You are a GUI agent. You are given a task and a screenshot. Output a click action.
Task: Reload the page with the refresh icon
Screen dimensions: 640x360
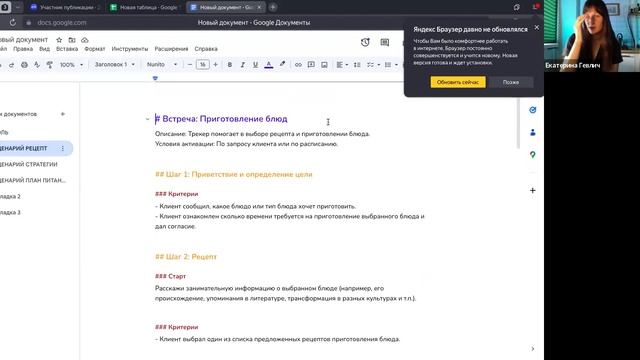pos(13,22)
